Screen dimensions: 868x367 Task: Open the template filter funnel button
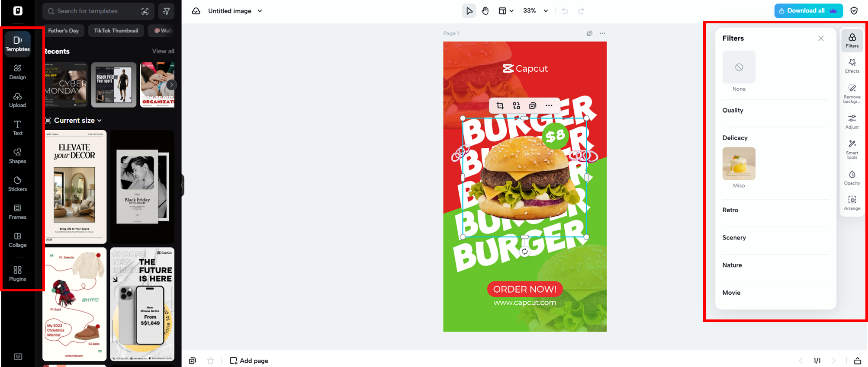tap(166, 11)
